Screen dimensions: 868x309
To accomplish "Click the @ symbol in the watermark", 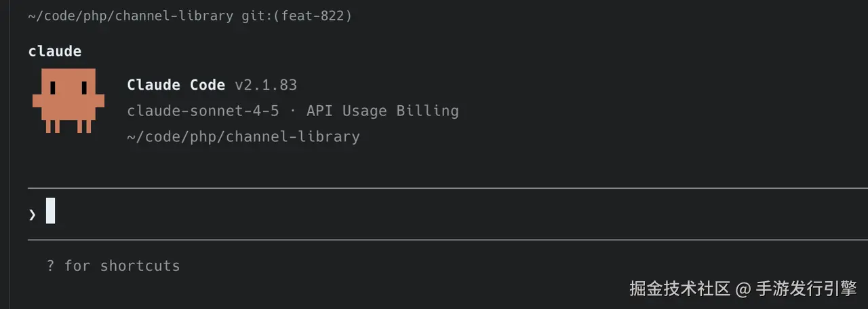I will click(x=743, y=289).
